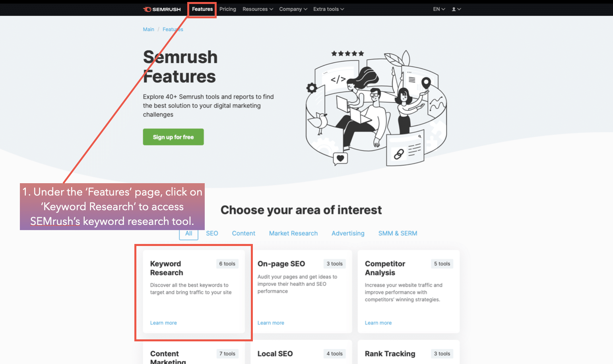Click the Sign up for free button
Screen dimensions: 613x364
(x=173, y=137)
